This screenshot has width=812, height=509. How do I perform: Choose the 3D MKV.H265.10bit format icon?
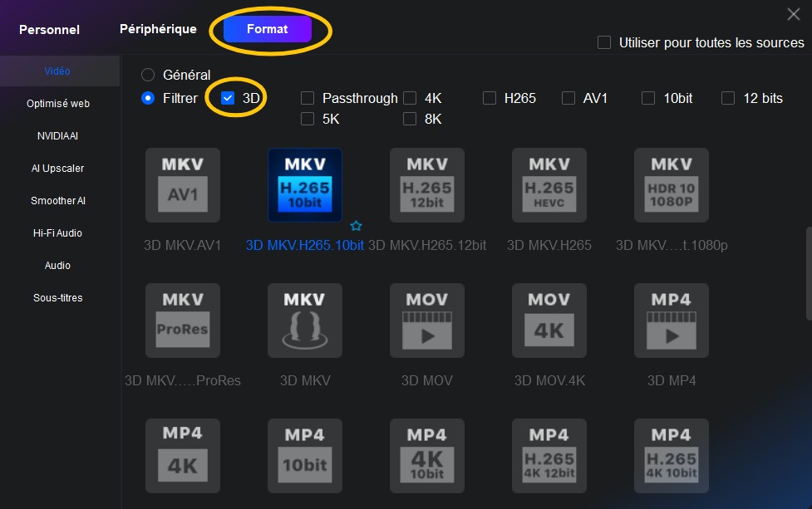coord(305,185)
